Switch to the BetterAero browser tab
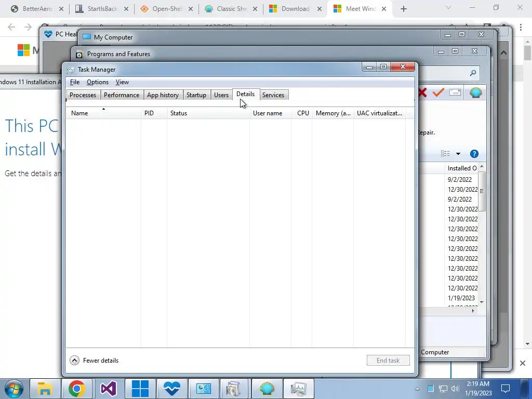This screenshot has height=399, width=532. (x=37, y=9)
